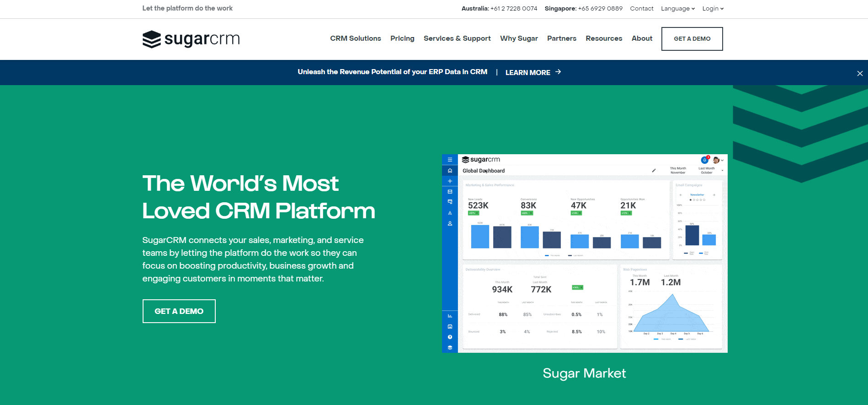This screenshot has height=405, width=868.
Task: Click the 523K new leads value
Action: [x=478, y=205]
